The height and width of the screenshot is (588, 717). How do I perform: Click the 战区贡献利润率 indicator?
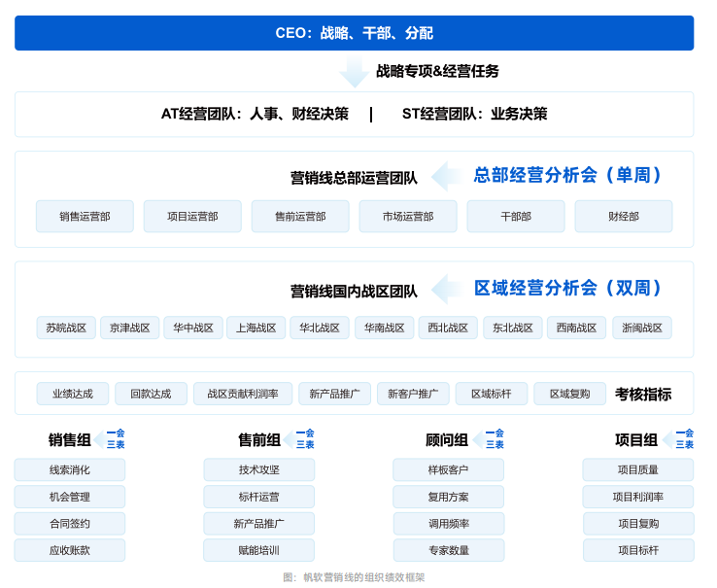click(x=243, y=394)
